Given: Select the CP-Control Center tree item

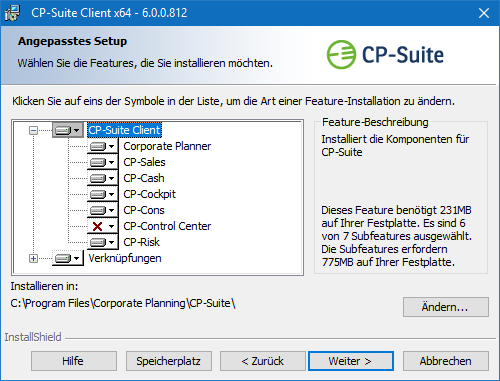Looking at the screenshot, I should pos(167,226).
